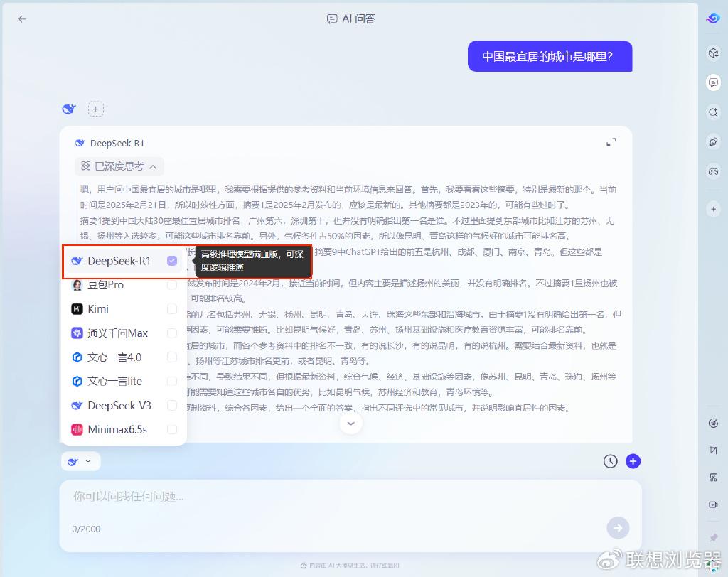Check the 豆包Pro model checkbox
The image size is (728, 577).
click(x=172, y=285)
